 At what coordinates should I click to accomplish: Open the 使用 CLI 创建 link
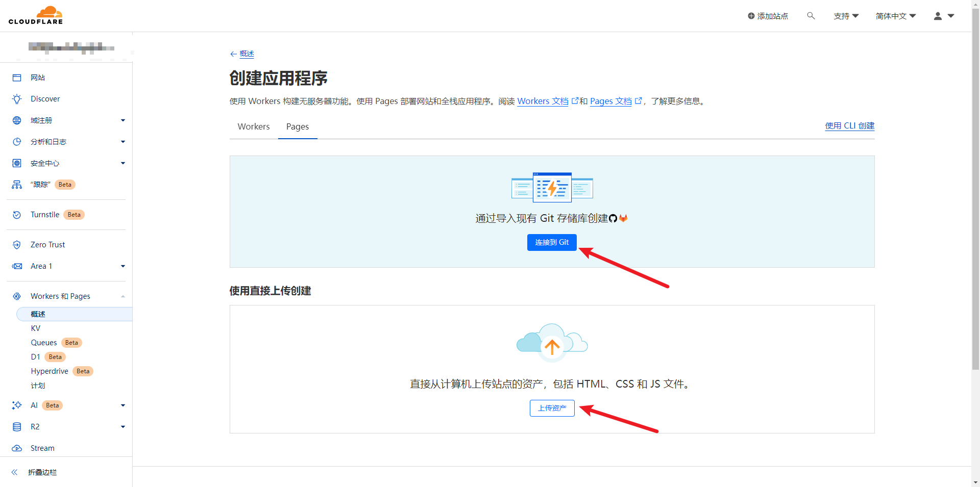[x=849, y=125]
